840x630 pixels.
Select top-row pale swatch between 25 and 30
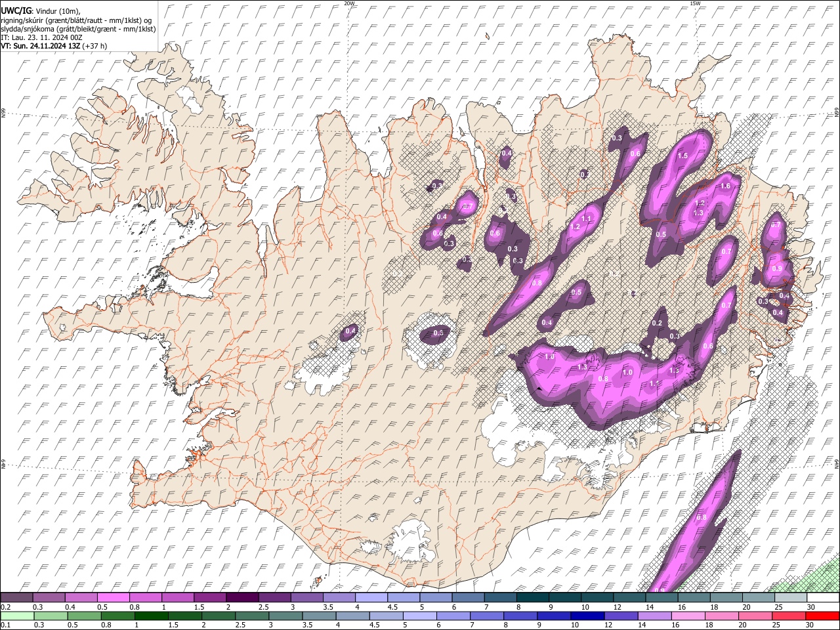tap(791, 597)
